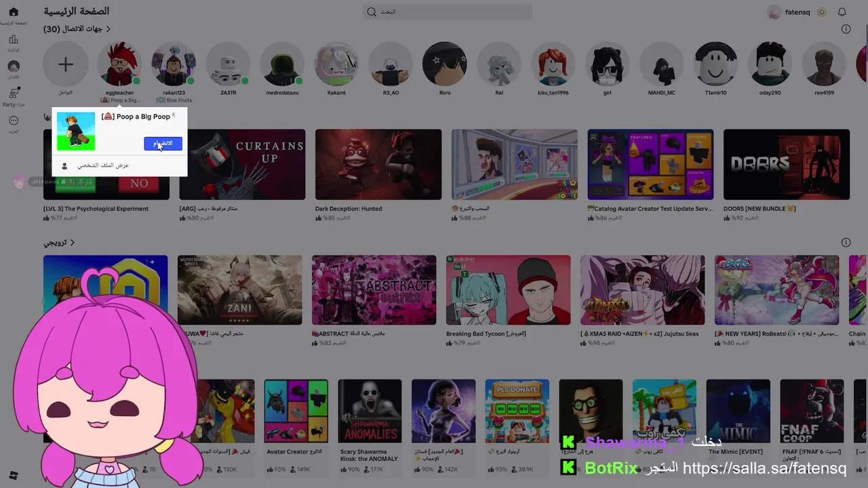Select View Profile in the popup menu
868x488 pixels.
point(102,165)
